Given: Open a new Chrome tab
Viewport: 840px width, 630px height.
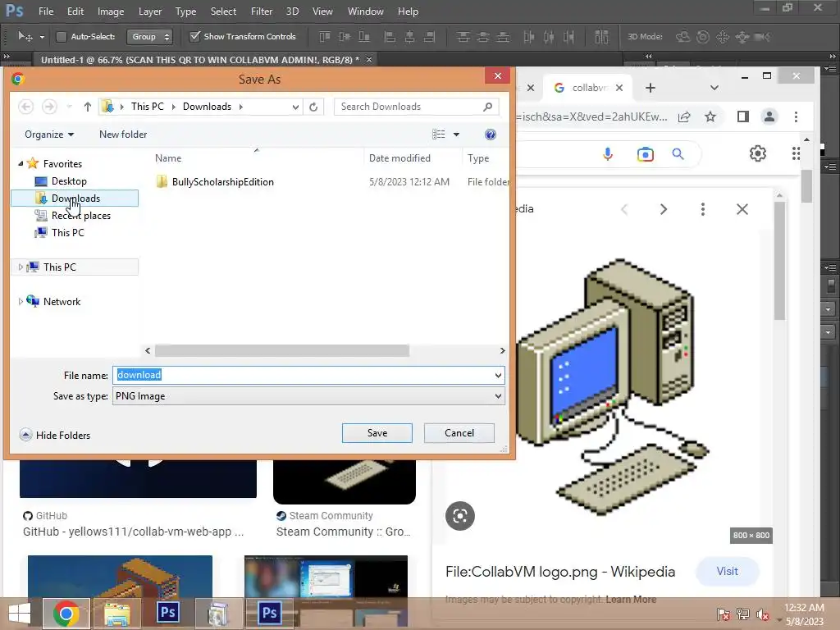Looking at the screenshot, I should [651, 87].
